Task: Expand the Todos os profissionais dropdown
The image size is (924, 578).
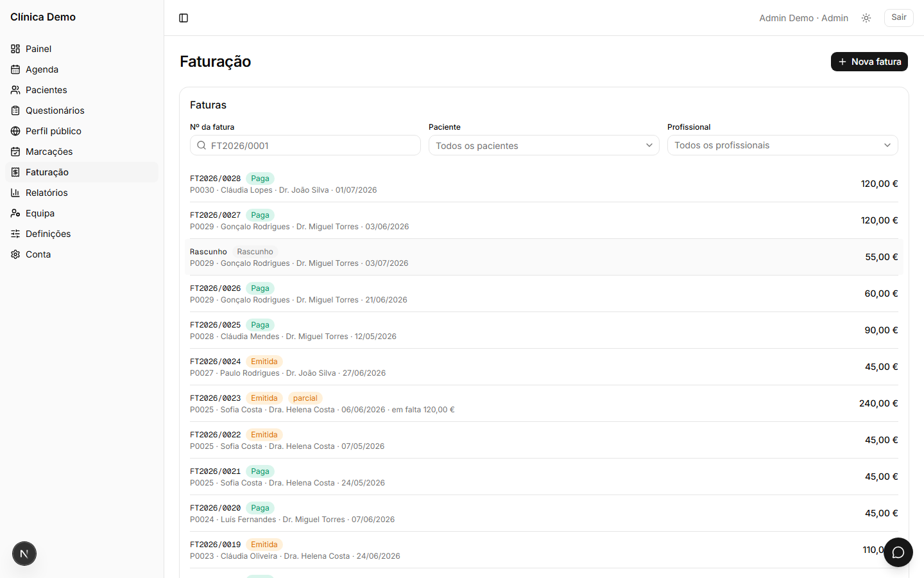Action: (x=783, y=145)
